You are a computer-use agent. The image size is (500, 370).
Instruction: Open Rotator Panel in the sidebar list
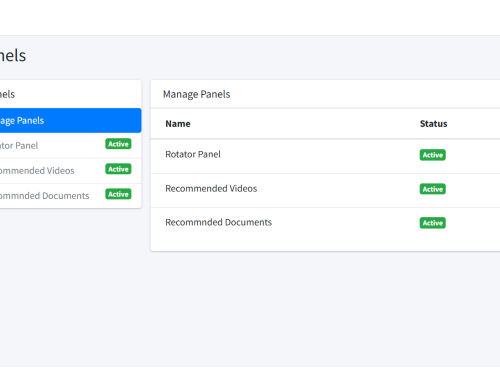(70, 145)
